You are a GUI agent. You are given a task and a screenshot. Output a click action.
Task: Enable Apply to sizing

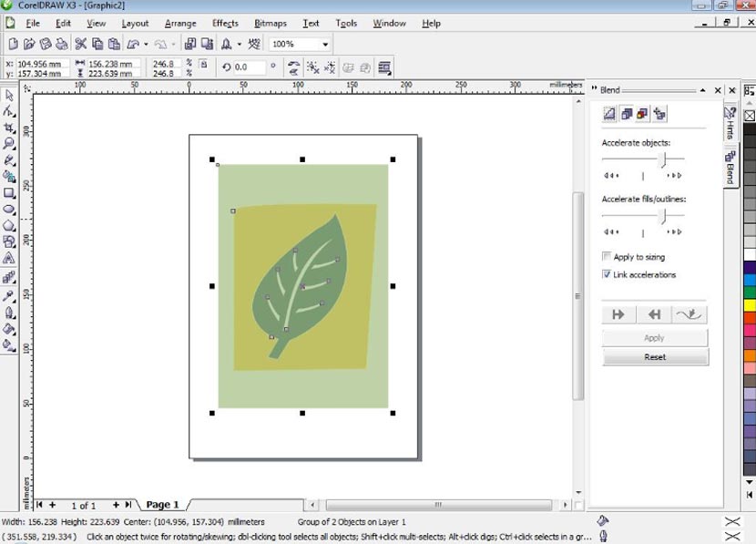(607, 256)
